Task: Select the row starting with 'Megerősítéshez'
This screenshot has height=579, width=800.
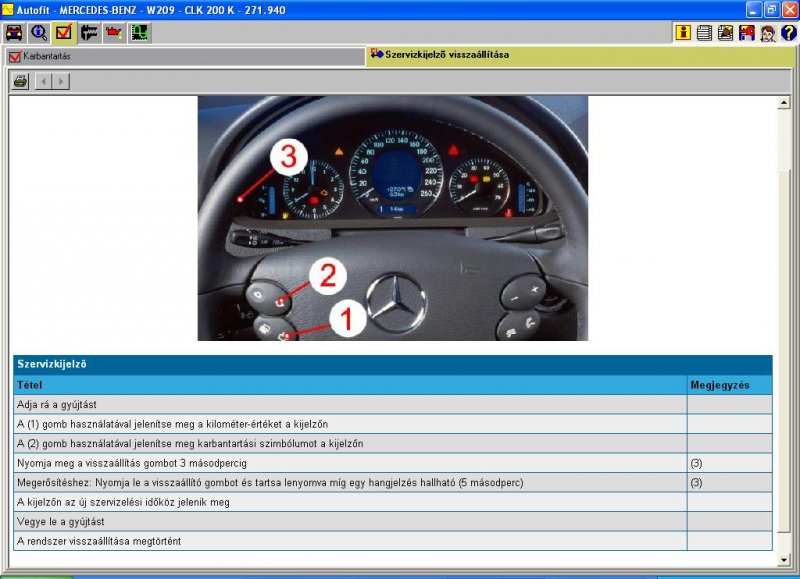Action: pos(393,483)
